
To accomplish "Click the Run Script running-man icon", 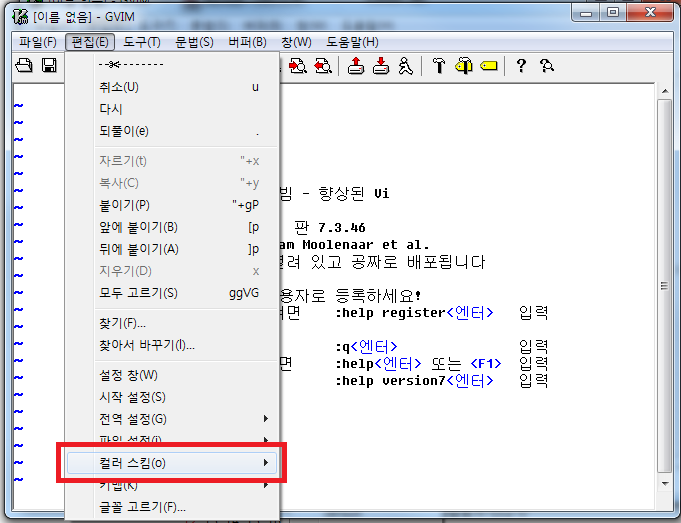I will pyautogui.click(x=406, y=66).
